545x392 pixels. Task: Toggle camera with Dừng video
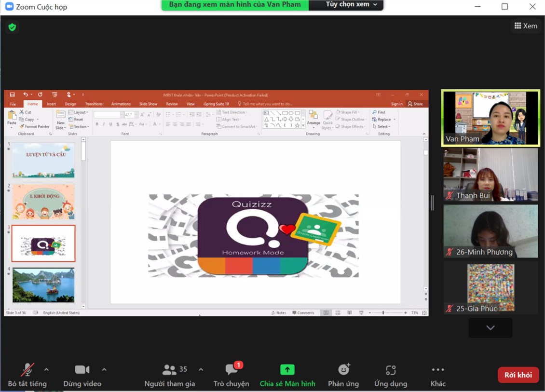coord(82,370)
